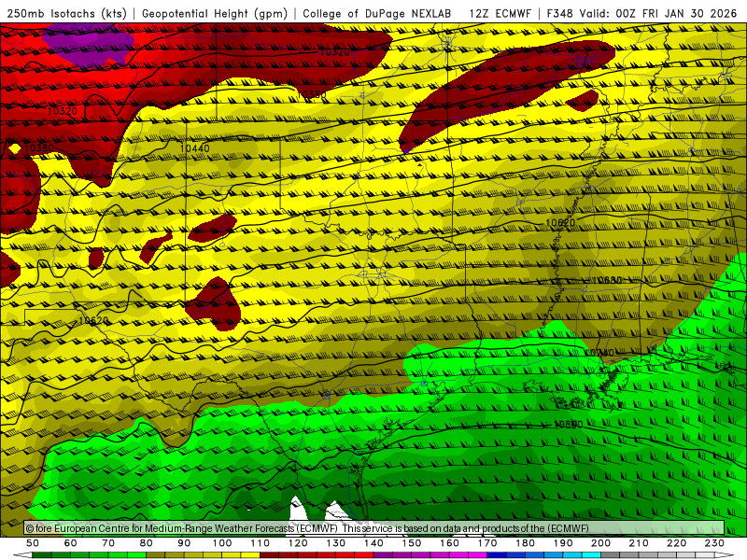Click legend scale value 170
Viewport: 747px width, 560px height.
click(487, 543)
